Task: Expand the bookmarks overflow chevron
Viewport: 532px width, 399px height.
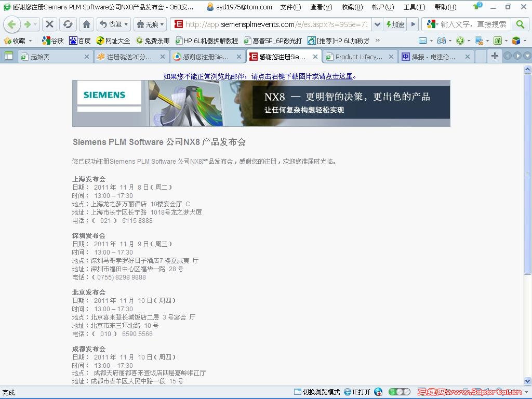Action: pos(378,41)
